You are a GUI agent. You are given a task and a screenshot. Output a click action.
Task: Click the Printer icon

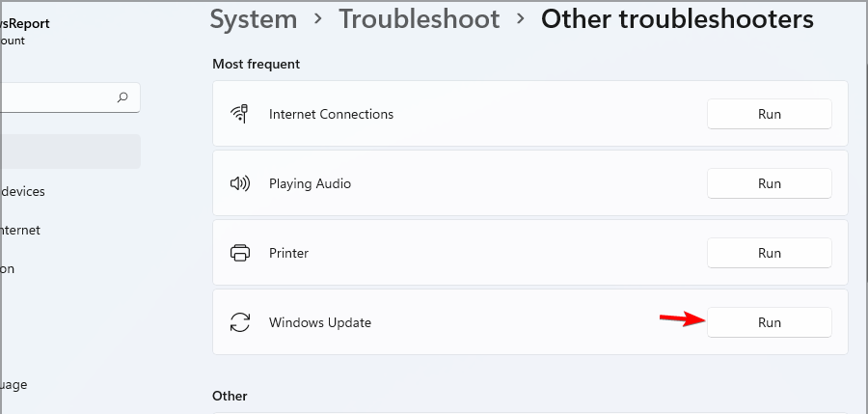pyautogui.click(x=240, y=253)
